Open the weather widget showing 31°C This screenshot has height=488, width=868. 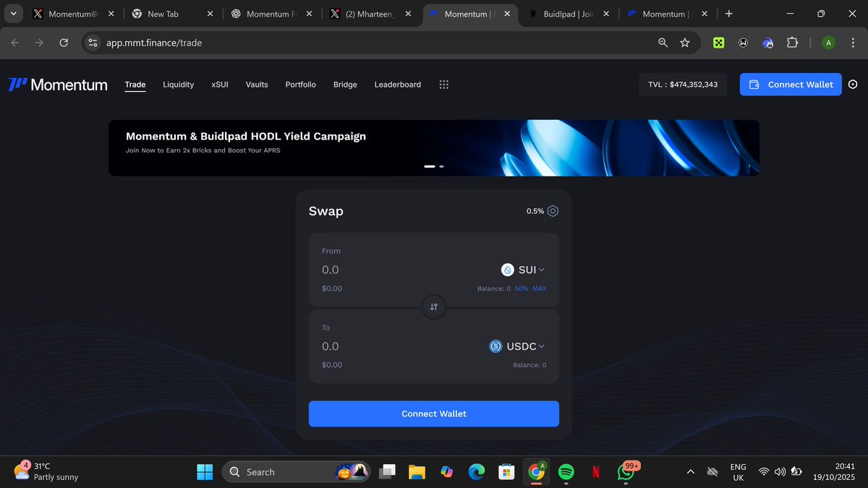46,471
